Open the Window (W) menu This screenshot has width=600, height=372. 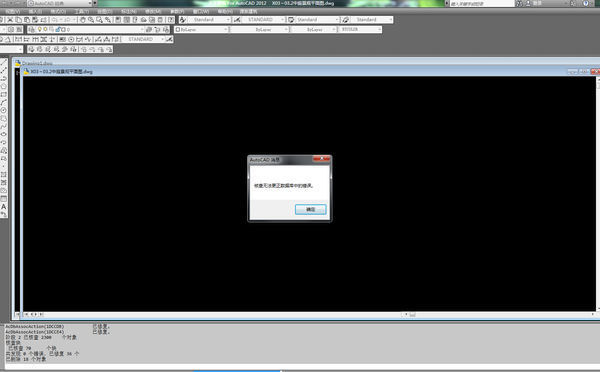click(x=201, y=11)
